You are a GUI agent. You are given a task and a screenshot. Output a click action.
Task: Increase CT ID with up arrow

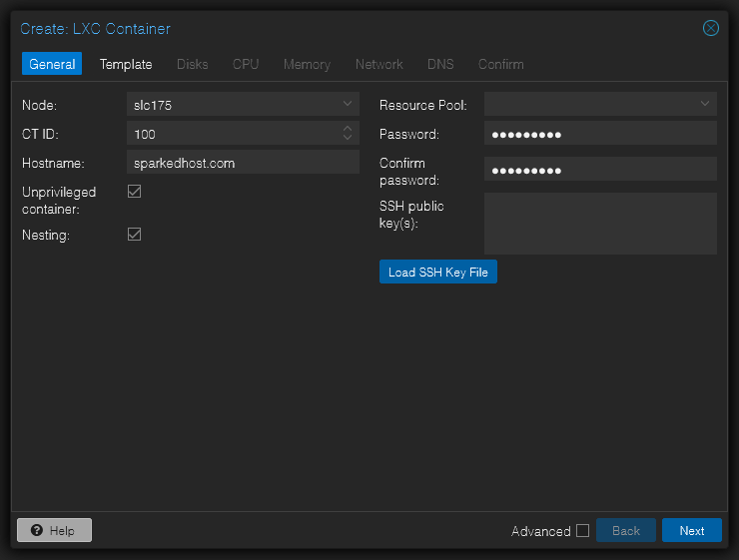[348, 128]
